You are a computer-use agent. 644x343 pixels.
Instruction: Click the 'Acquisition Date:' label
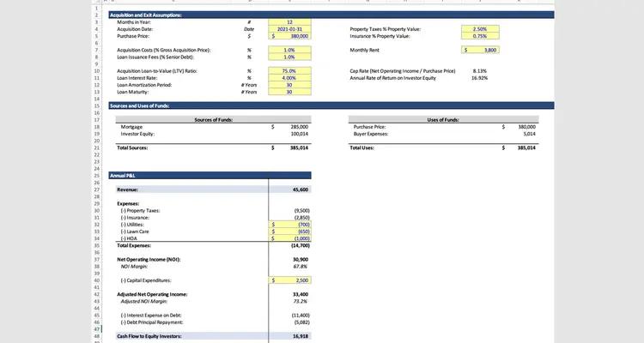pos(135,29)
